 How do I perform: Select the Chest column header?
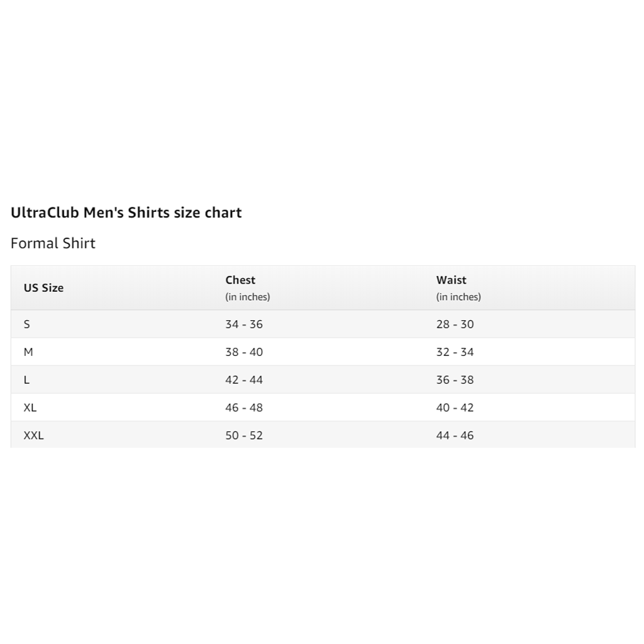pyautogui.click(x=240, y=280)
